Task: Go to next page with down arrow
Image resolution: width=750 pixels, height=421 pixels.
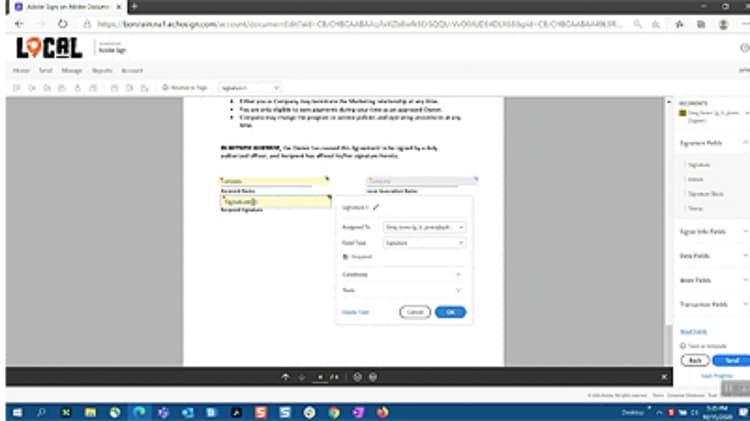Action: click(x=301, y=377)
